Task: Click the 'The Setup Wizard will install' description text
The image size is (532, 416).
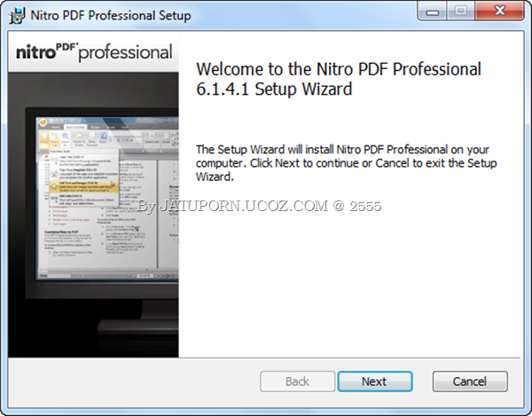Action: pos(346,163)
